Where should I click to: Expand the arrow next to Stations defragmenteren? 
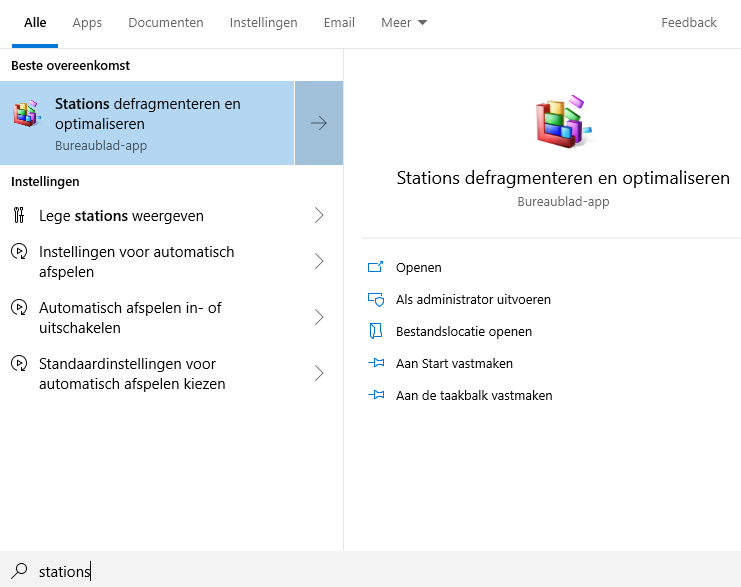tap(319, 123)
